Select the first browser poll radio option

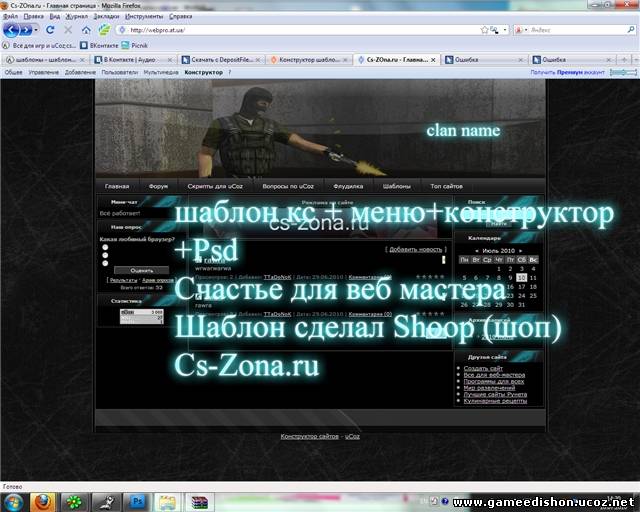click(104, 249)
